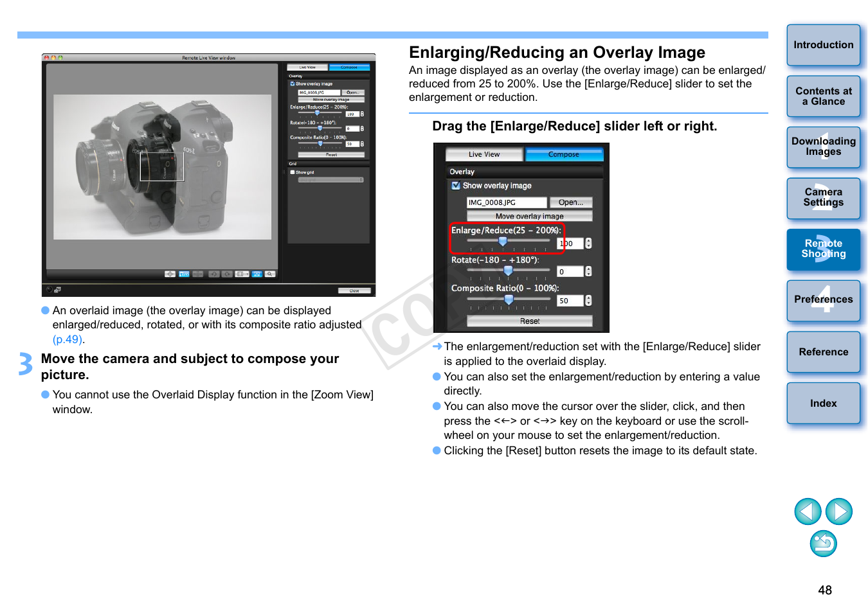Viewport: 868px width, 613px height.
Task: Close the Remote Live View window with red button
Action: click(46, 58)
